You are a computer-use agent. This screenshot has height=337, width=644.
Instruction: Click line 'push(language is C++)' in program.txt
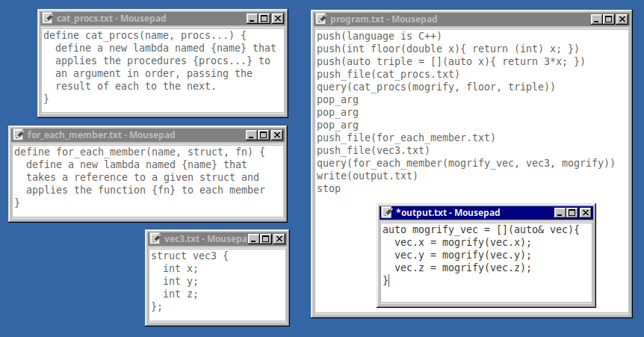click(379, 36)
